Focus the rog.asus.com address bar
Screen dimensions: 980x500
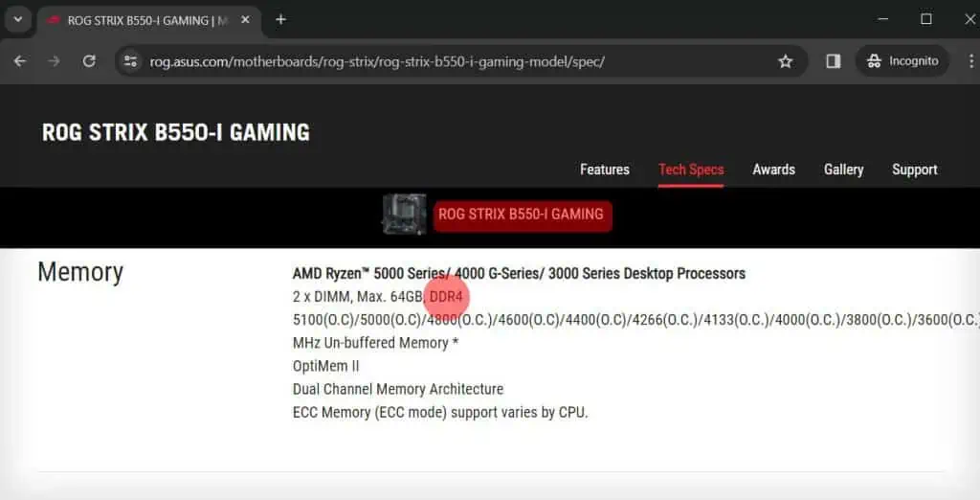pyautogui.click(x=431, y=61)
